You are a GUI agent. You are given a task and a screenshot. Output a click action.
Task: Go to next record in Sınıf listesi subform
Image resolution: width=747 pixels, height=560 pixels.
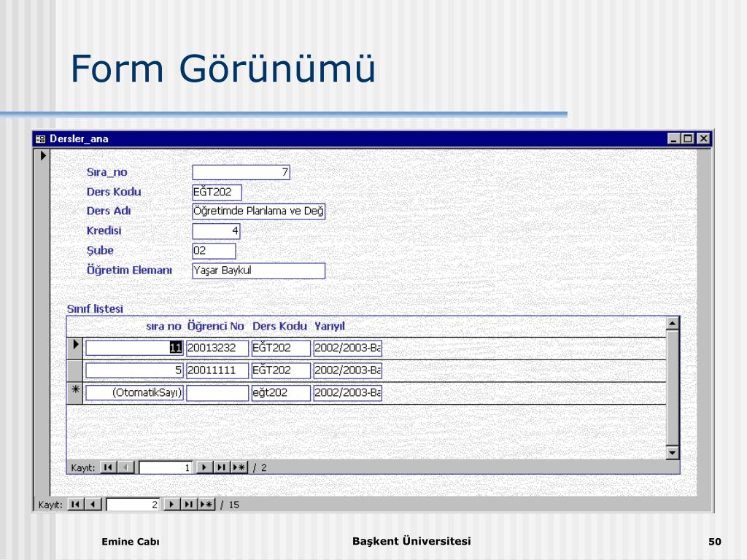click(204, 467)
